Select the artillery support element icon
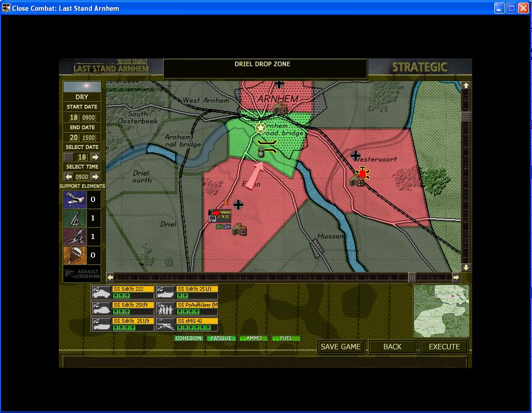 75,236
